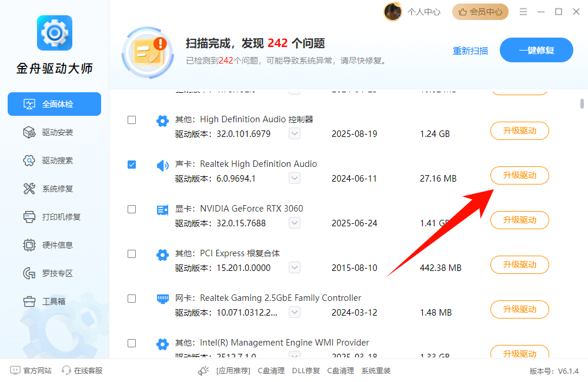Viewport: 588px width, 382px height.
Task: Upgrade the NVIDIA GeForce RTX 3060 driver
Action: pos(520,220)
